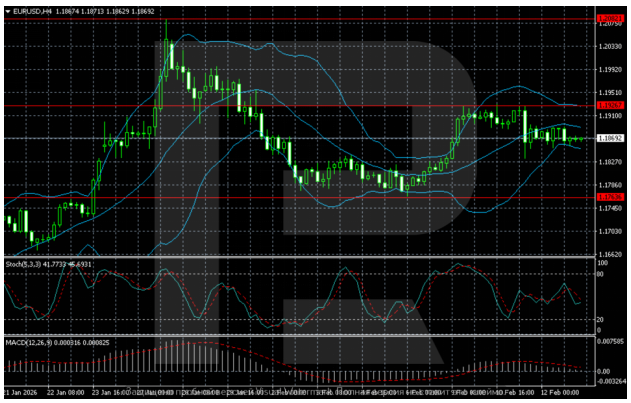Click the highest candlestick wick at the chart peak
Screen dimensions: 631x403
click(x=167, y=22)
